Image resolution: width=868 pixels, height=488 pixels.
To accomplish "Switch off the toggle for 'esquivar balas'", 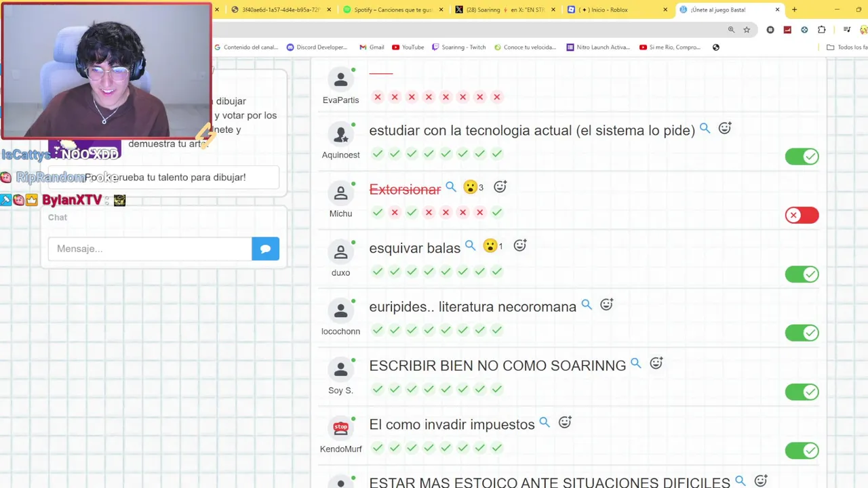I will click(x=802, y=274).
